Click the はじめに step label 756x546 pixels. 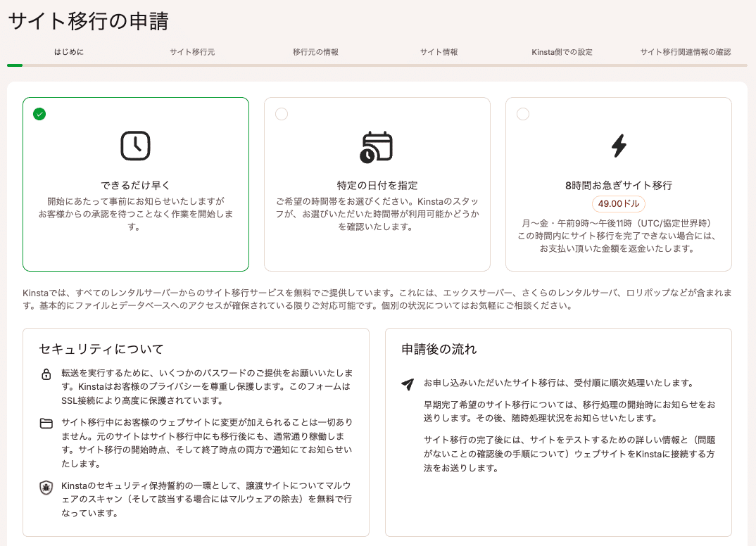coord(68,51)
